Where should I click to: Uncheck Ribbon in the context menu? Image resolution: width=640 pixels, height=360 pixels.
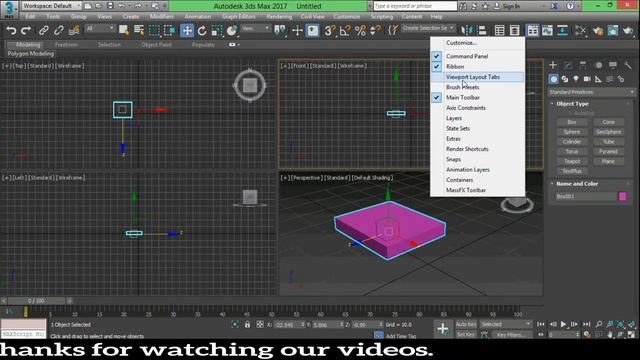coord(478,67)
